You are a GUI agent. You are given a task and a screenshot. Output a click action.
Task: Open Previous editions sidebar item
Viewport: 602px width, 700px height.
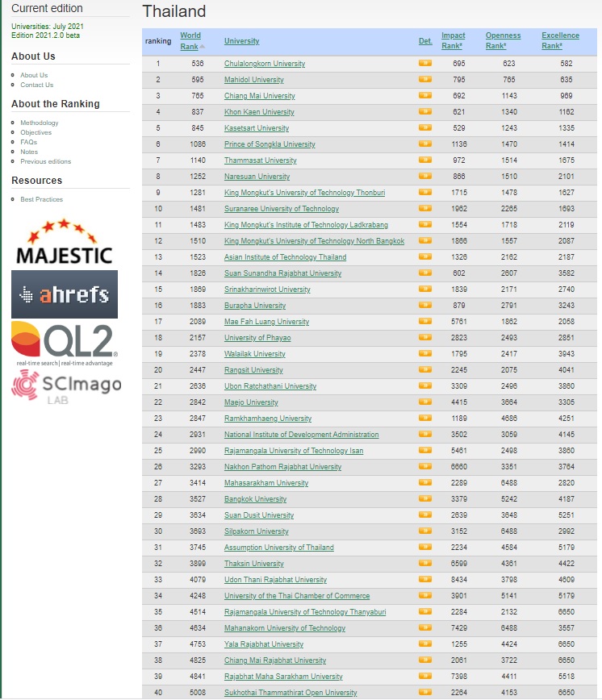click(46, 161)
